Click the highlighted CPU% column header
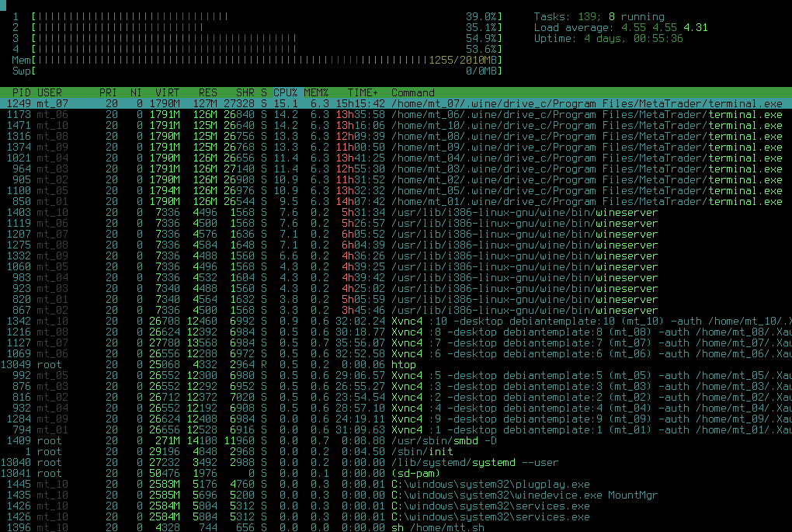The image size is (792, 532). pos(286,92)
